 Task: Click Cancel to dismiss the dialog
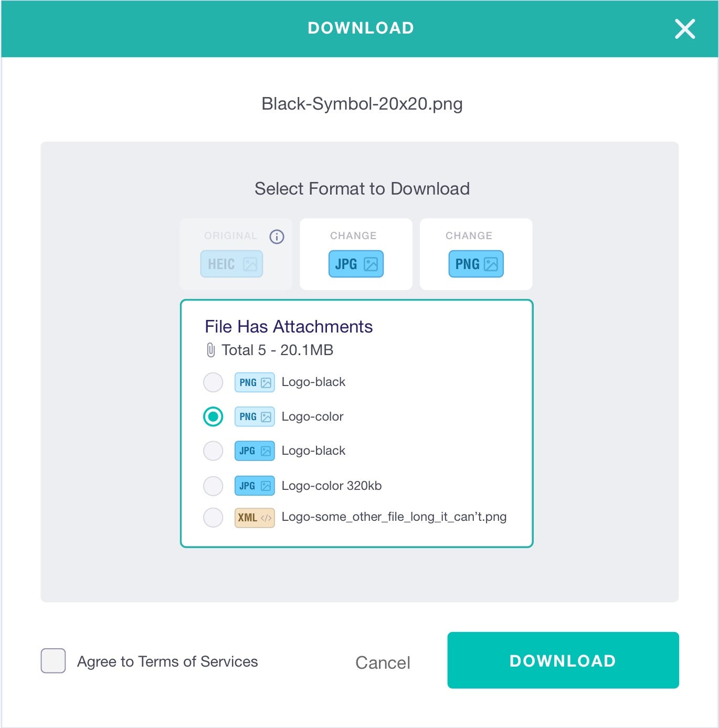[x=383, y=662]
